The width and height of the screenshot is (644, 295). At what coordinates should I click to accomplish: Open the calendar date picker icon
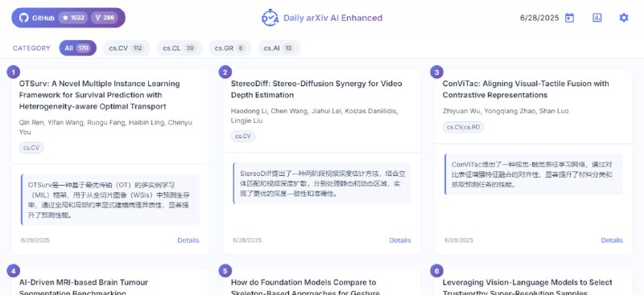[x=569, y=18]
